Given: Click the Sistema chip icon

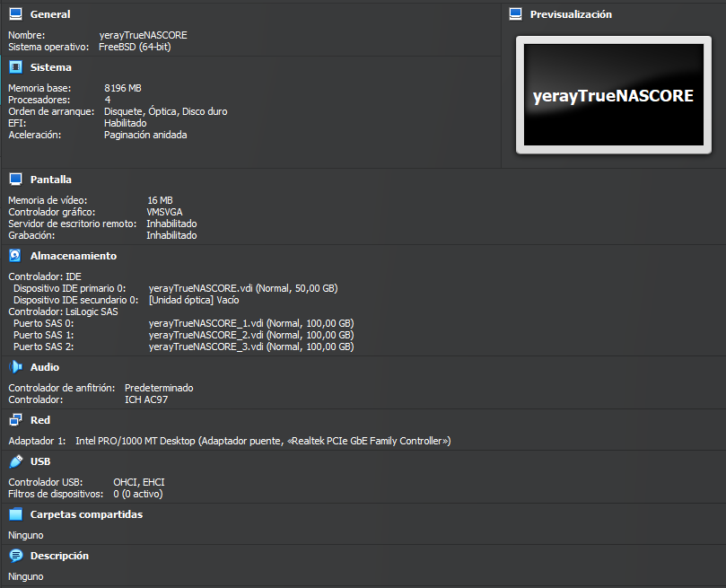Looking at the screenshot, I should pos(16,67).
